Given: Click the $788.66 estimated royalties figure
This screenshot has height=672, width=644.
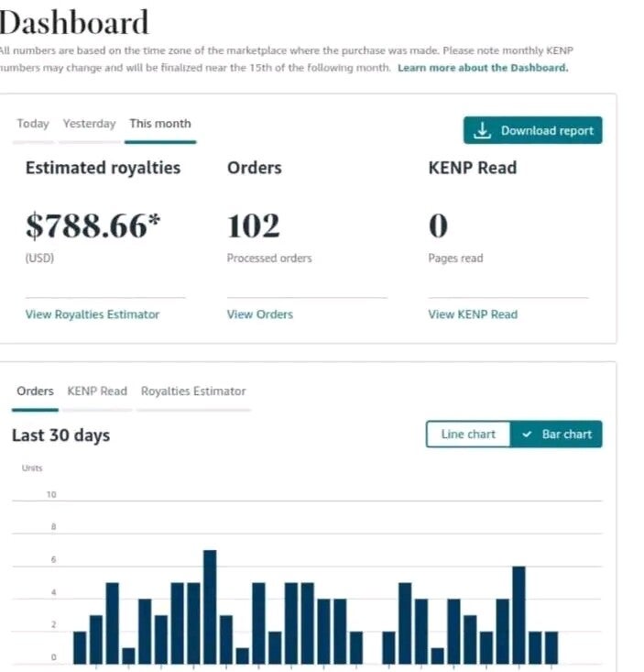Looking at the screenshot, I should (93, 226).
